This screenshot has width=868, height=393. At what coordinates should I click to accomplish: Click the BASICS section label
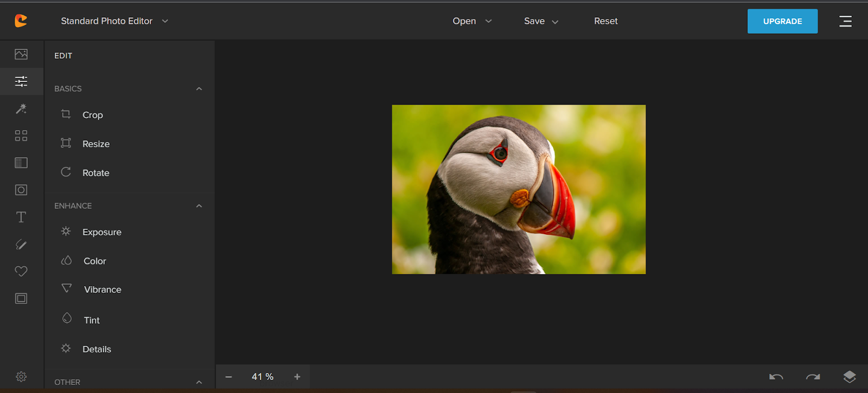point(68,89)
